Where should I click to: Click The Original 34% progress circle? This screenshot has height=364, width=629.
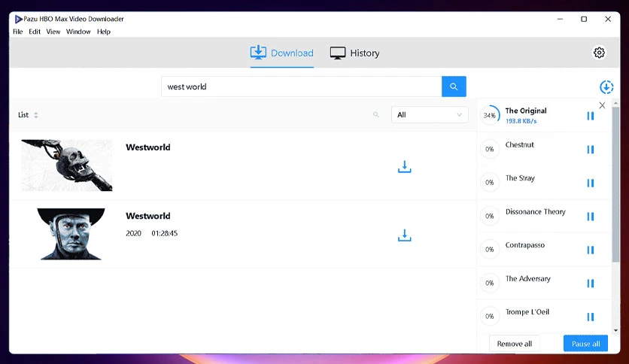(490, 116)
